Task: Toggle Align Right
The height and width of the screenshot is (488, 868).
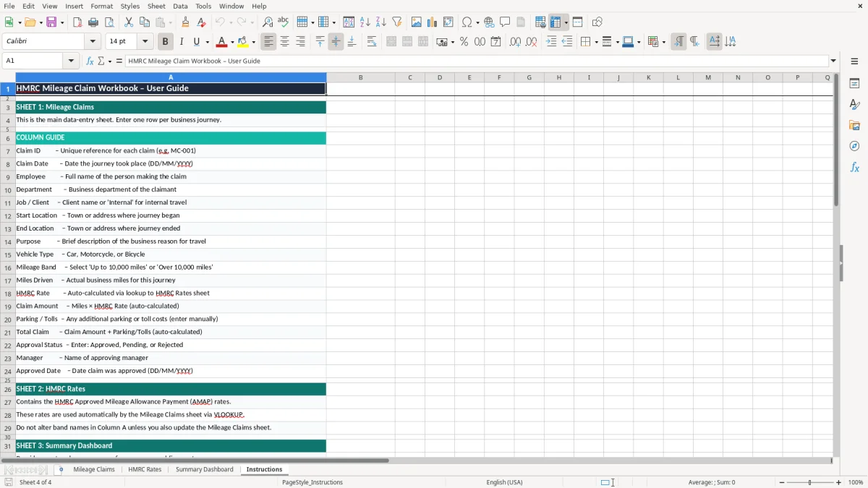Action: click(301, 42)
